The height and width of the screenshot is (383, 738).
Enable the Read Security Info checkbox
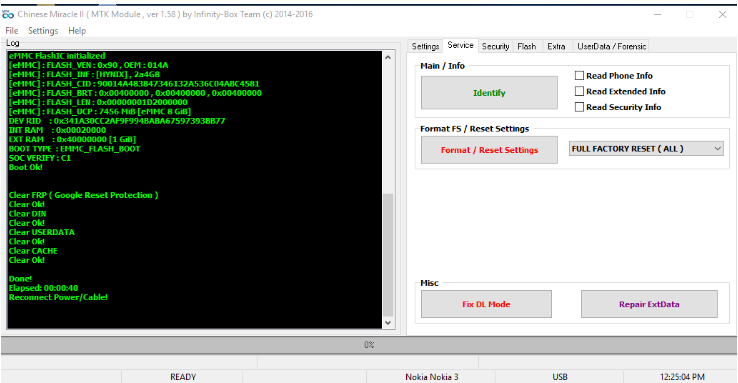(579, 107)
